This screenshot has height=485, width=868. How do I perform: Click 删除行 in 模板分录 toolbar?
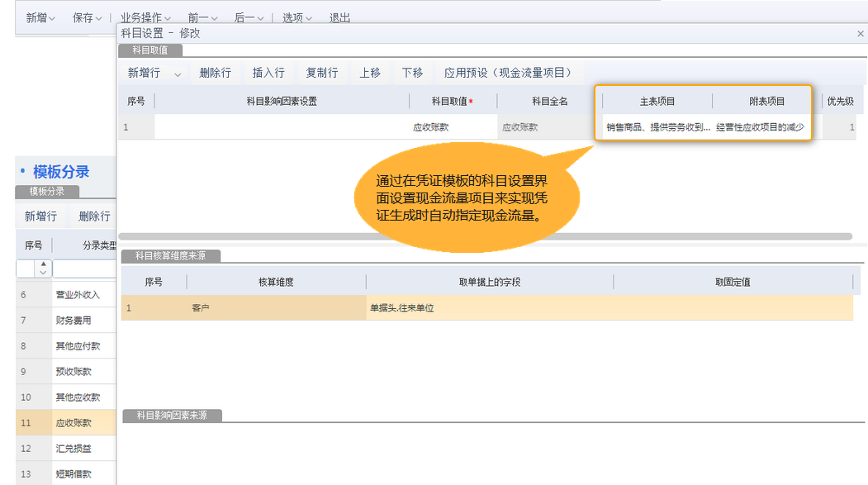click(x=94, y=216)
